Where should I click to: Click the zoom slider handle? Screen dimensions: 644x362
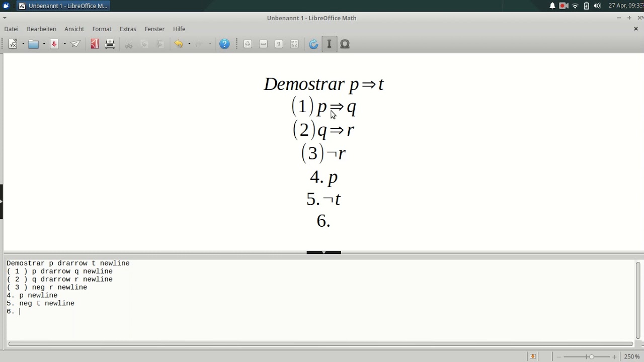(592, 356)
